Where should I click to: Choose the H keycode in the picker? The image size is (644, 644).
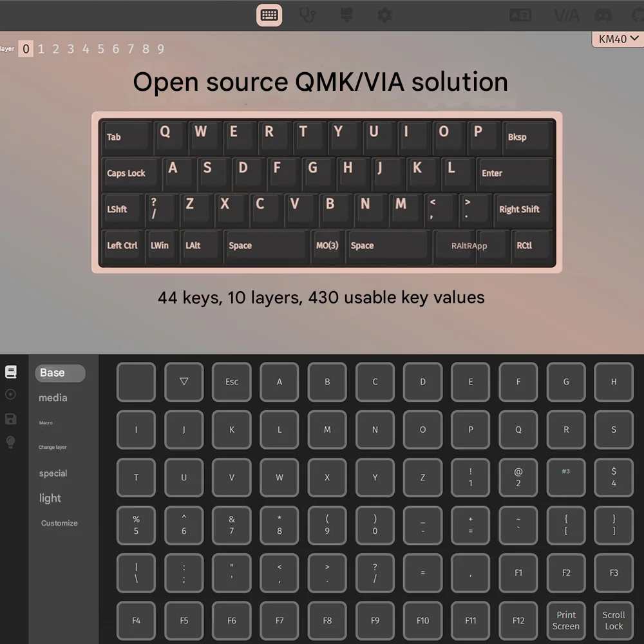click(x=614, y=382)
